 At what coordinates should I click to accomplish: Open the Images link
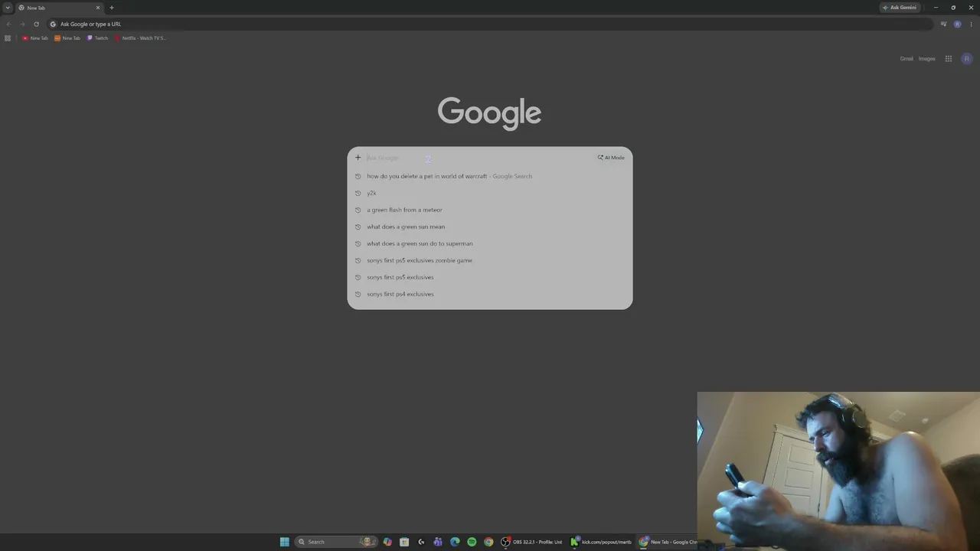coord(926,59)
